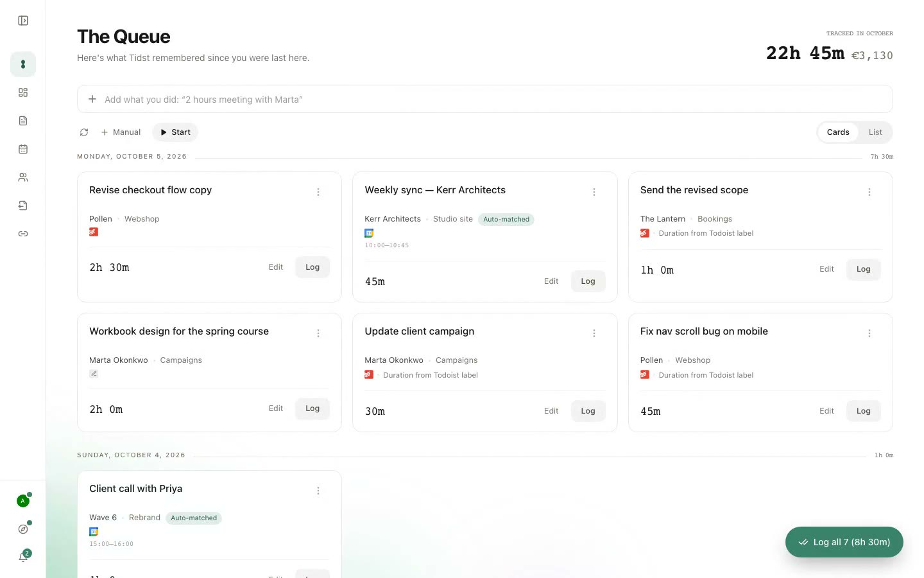Open the green user avatar menu
The height and width of the screenshot is (578, 924).
23,501
